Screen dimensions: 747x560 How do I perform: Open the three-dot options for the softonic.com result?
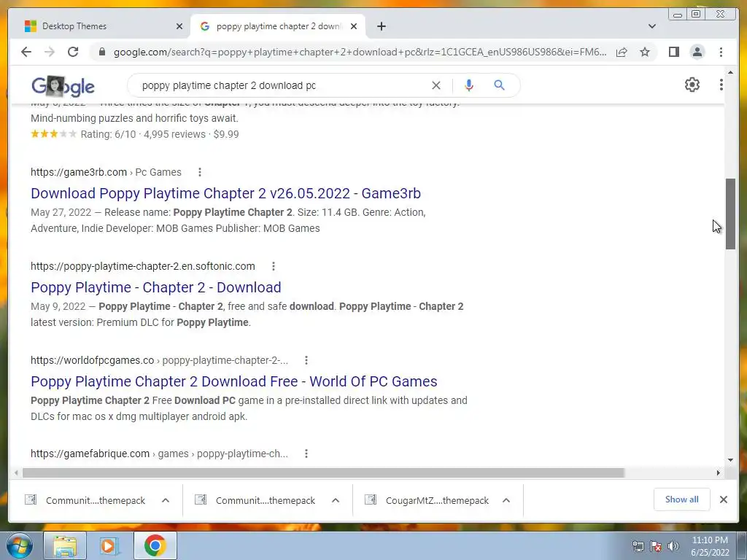coord(274,266)
